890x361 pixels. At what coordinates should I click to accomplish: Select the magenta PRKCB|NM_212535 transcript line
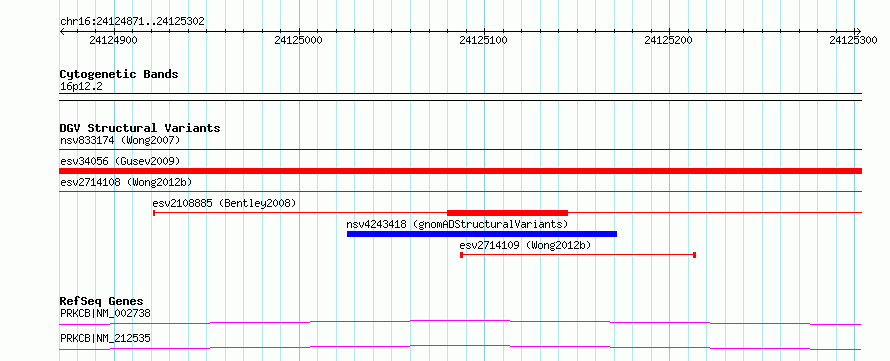click(461, 347)
